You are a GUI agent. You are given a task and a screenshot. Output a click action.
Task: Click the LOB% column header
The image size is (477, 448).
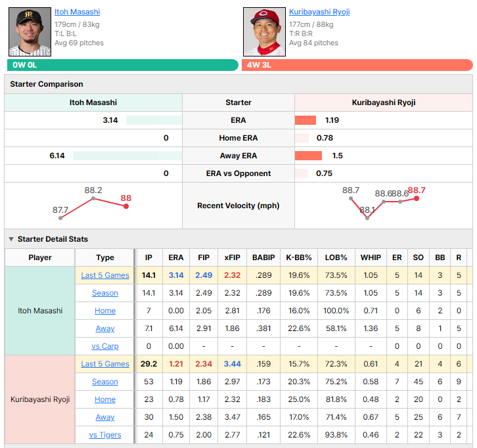[x=336, y=258]
